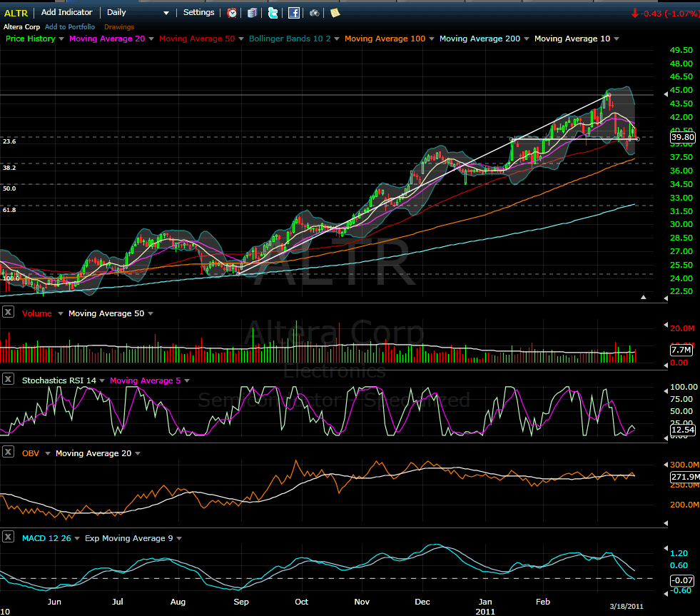Click the axis arrow beside 300.0M OBV level
The height and width of the screenshot is (616, 700).
tap(666, 465)
